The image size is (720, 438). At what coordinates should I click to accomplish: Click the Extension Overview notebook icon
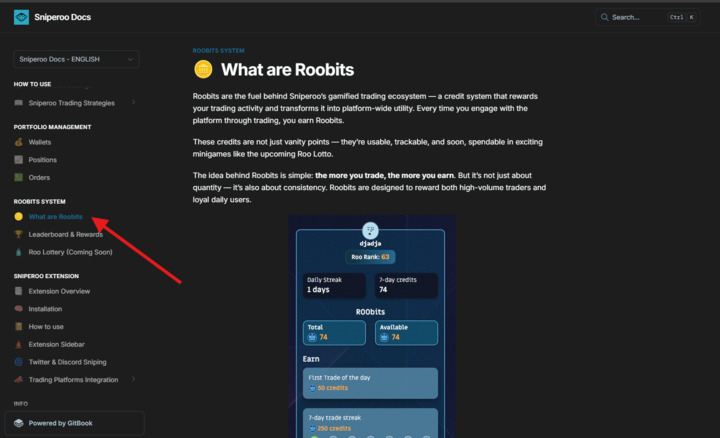tap(18, 291)
